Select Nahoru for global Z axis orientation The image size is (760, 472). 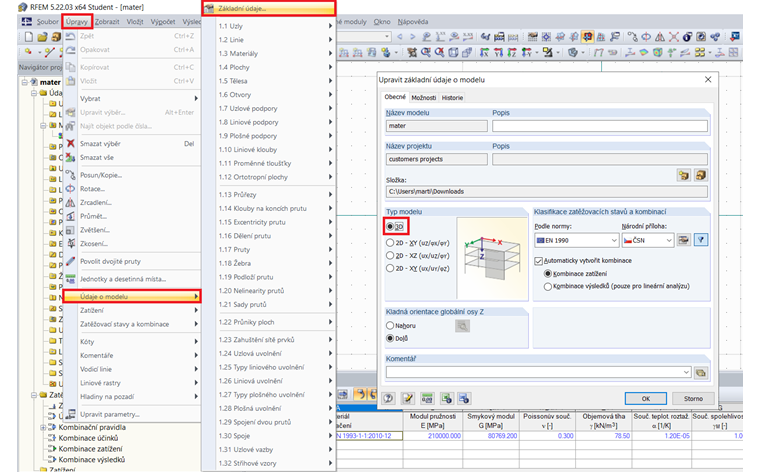(390, 326)
